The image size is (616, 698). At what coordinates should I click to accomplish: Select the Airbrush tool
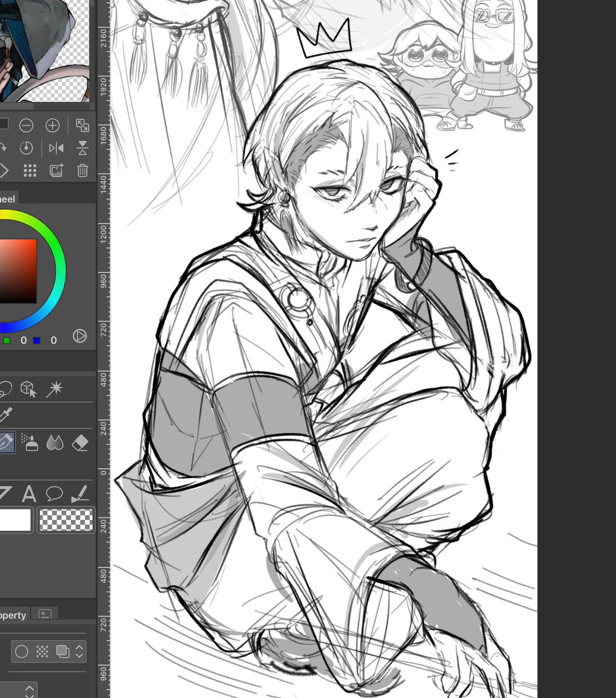tap(29, 442)
